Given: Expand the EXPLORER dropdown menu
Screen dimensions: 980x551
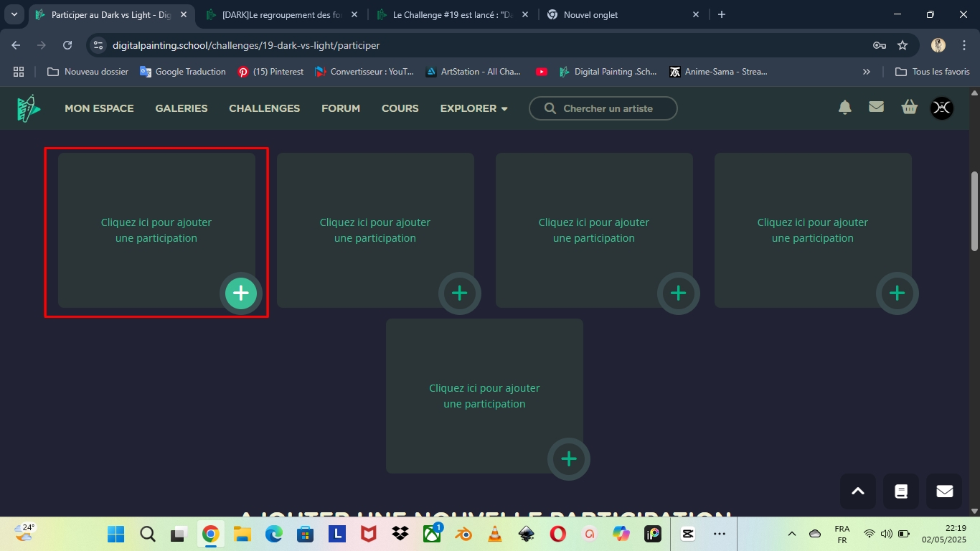Looking at the screenshot, I should pyautogui.click(x=473, y=108).
